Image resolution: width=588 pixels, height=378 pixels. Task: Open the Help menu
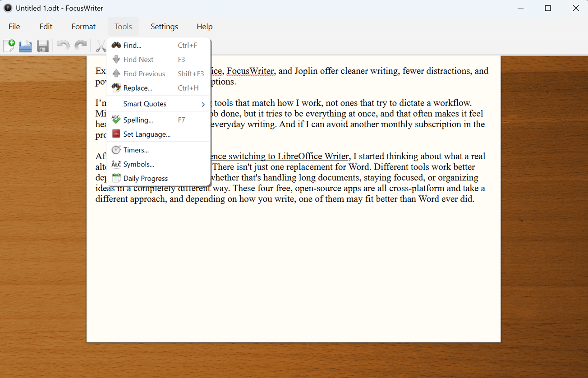click(204, 27)
